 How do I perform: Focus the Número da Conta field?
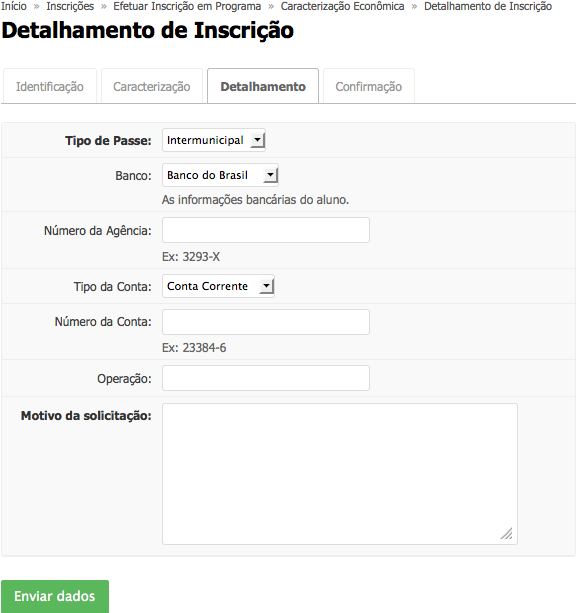[x=266, y=322]
